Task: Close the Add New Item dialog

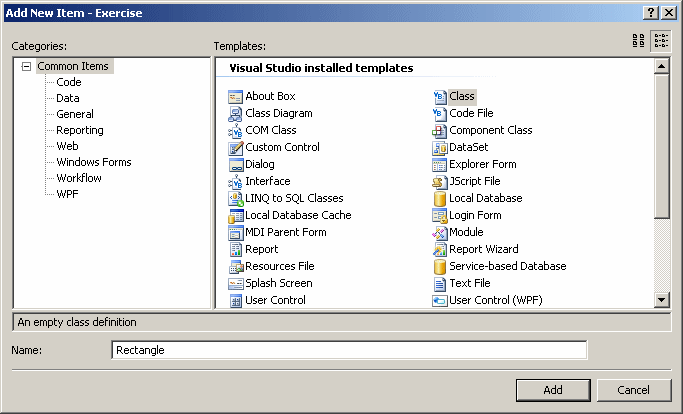Action: click(669, 13)
